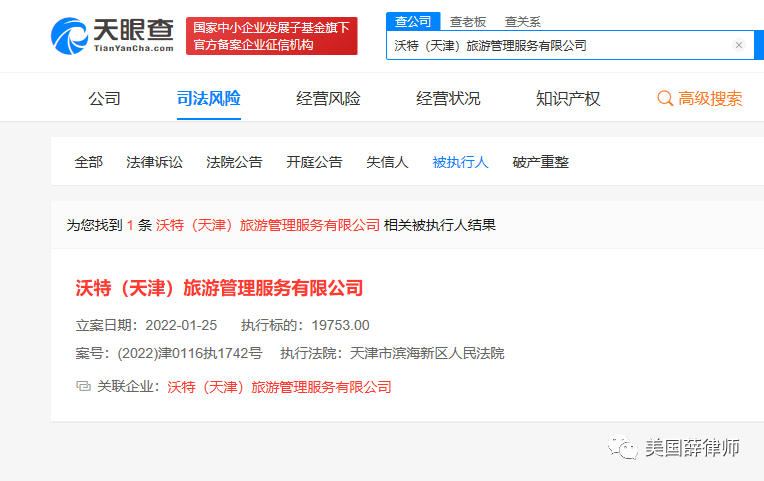The height and width of the screenshot is (481, 764).
Task: Select the 开庭公告 filter
Action: [x=314, y=162]
